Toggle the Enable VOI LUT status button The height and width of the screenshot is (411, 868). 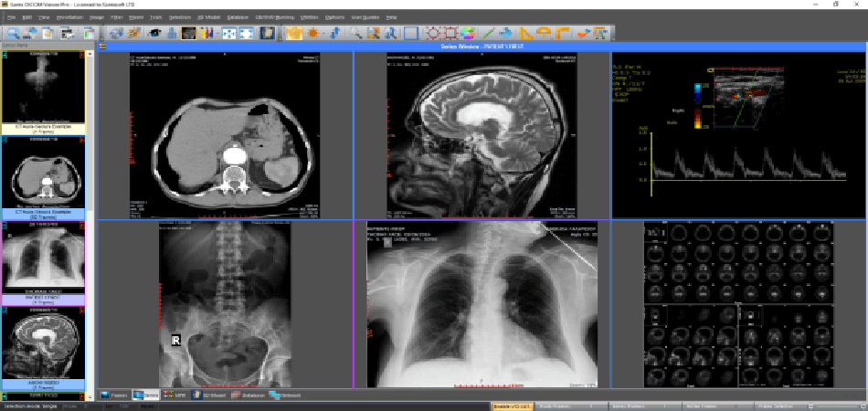click(x=512, y=405)
